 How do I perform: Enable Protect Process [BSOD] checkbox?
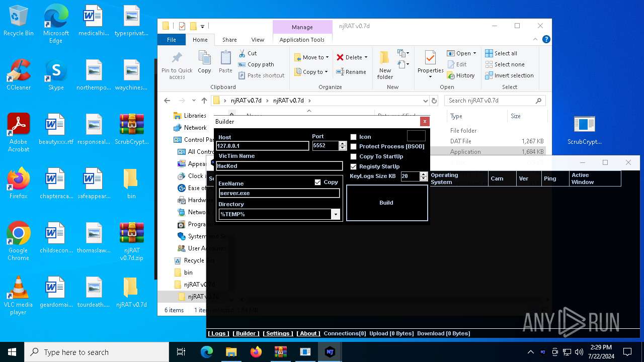pos(353,146)
